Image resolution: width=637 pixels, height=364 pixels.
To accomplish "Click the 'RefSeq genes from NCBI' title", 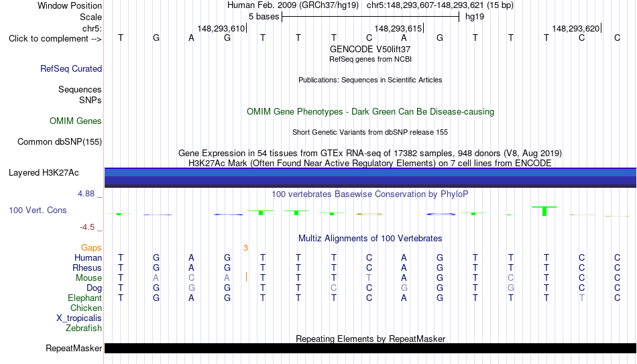I will (x=370, y=59).
